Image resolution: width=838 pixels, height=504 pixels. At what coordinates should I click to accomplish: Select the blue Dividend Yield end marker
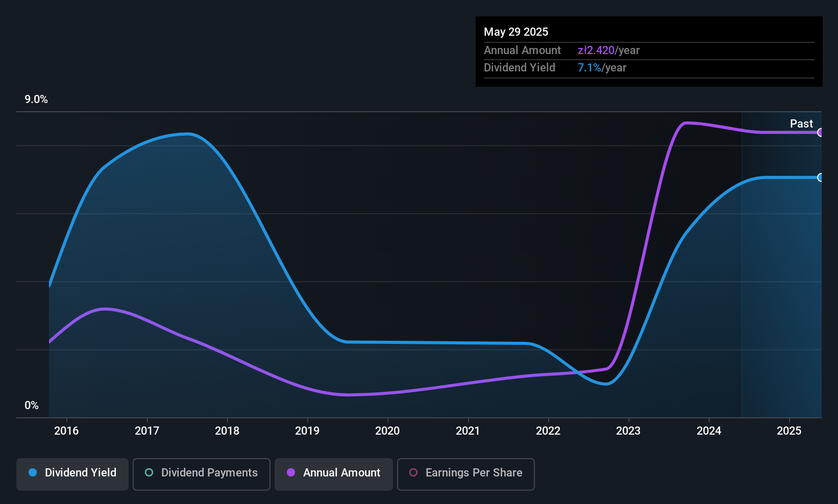click(x=821, y=178)
